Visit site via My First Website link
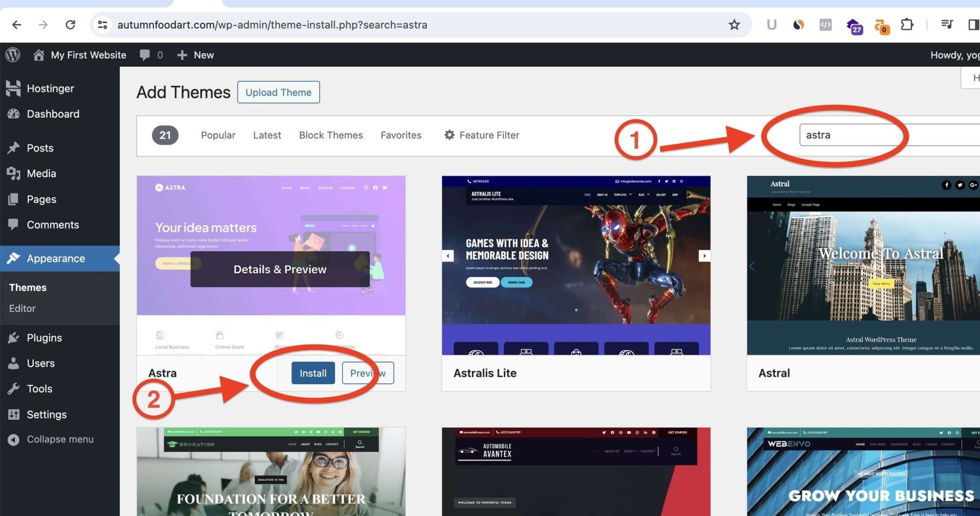980x516 pixels. (x=80, y=55)
